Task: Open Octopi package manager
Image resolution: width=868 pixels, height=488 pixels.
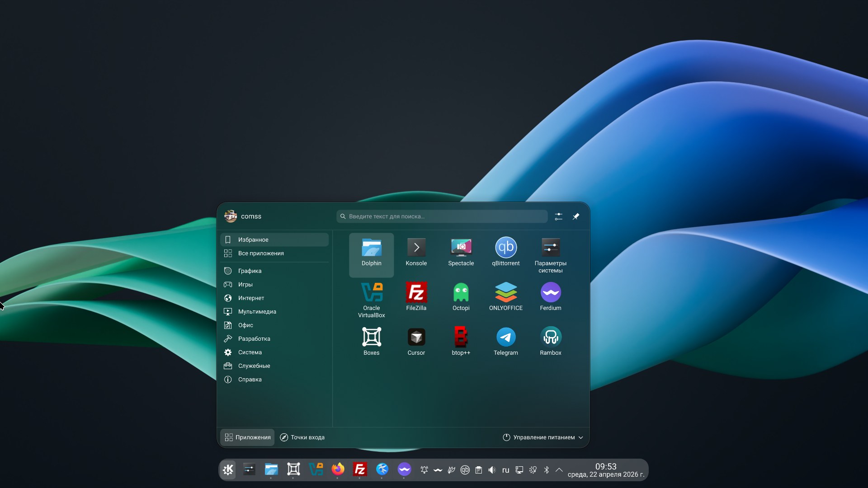Action: click(461, 296)
